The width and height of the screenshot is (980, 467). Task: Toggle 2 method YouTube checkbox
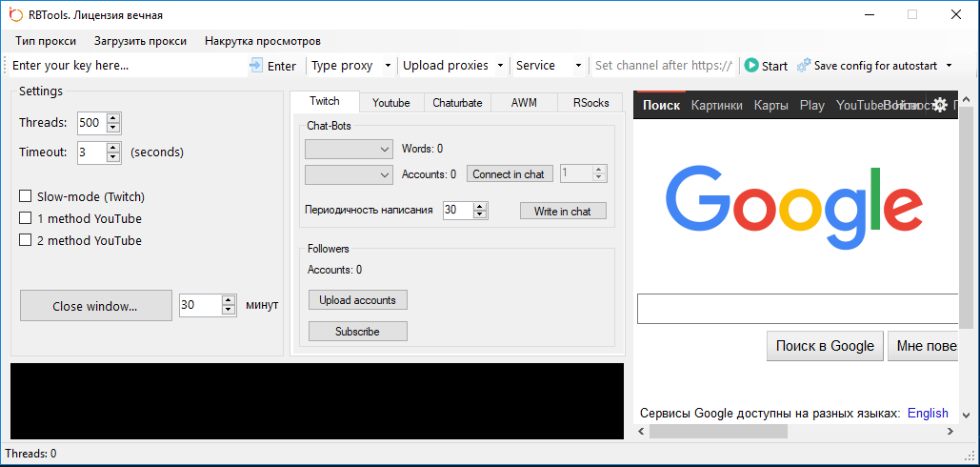(x=26, y=240)
